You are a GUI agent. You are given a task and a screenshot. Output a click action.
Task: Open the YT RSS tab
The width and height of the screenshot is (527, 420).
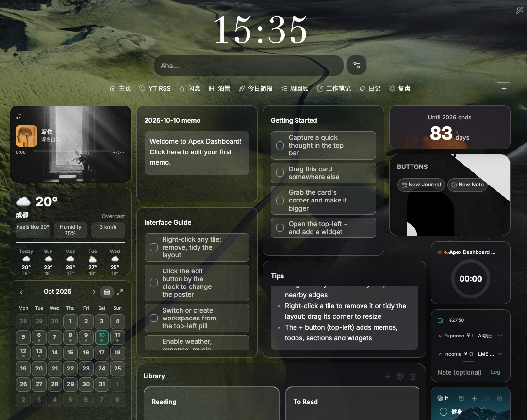pos(155,89)
